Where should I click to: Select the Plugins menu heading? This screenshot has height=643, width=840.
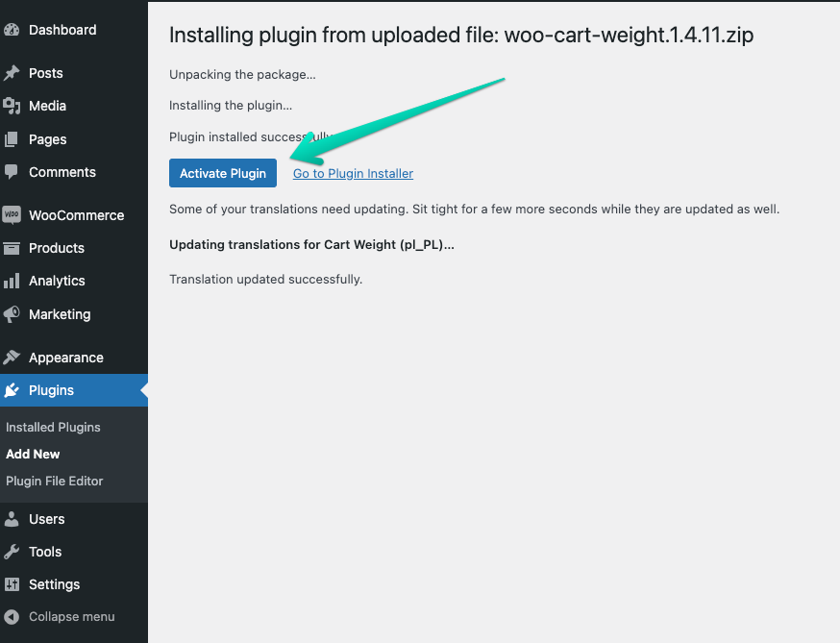51,390
